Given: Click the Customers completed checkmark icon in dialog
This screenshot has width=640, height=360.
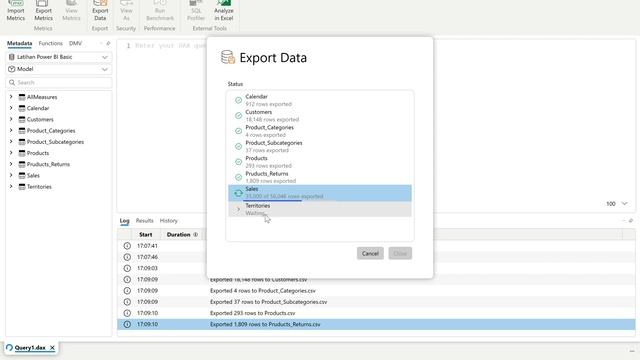Looking at the screenshot, I should tap(238, 116).
